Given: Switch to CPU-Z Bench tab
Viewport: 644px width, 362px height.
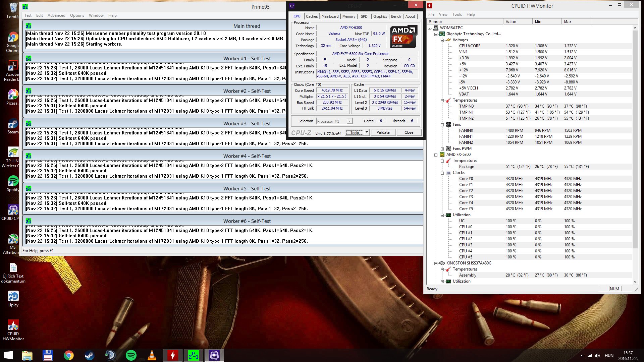Looking at the screenshot, I should pos(396,16).
